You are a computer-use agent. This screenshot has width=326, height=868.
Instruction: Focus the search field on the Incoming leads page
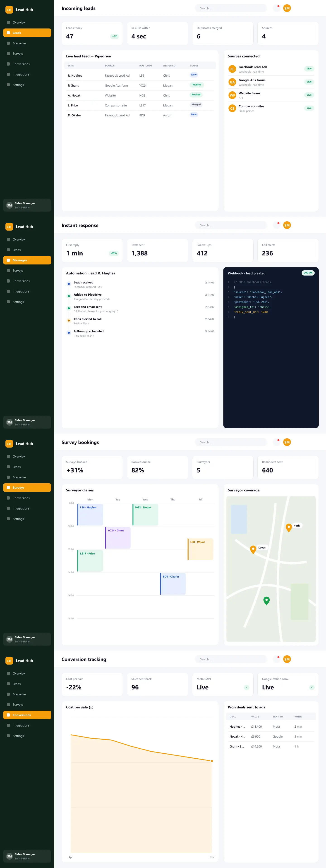click(x=231, y=8)
